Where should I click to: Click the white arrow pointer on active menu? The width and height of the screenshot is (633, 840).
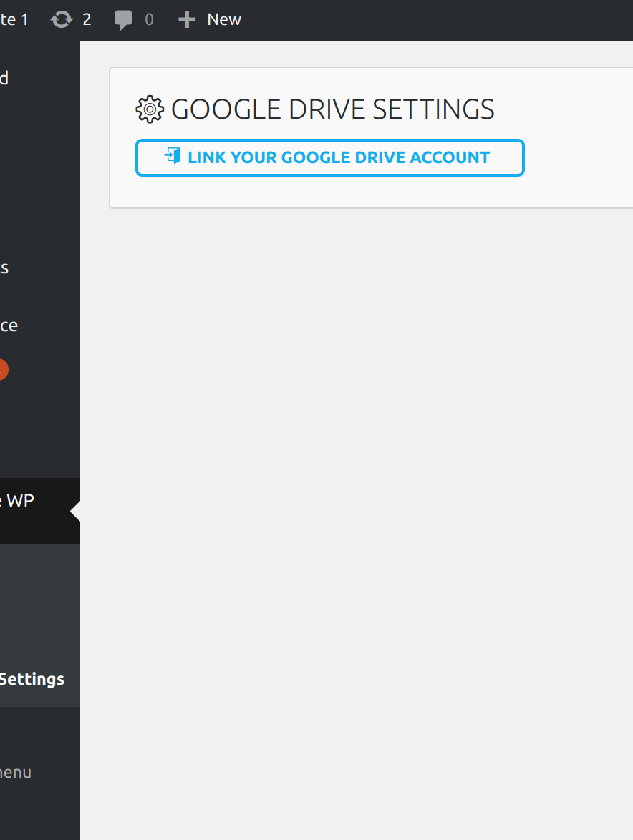(75, 512)
